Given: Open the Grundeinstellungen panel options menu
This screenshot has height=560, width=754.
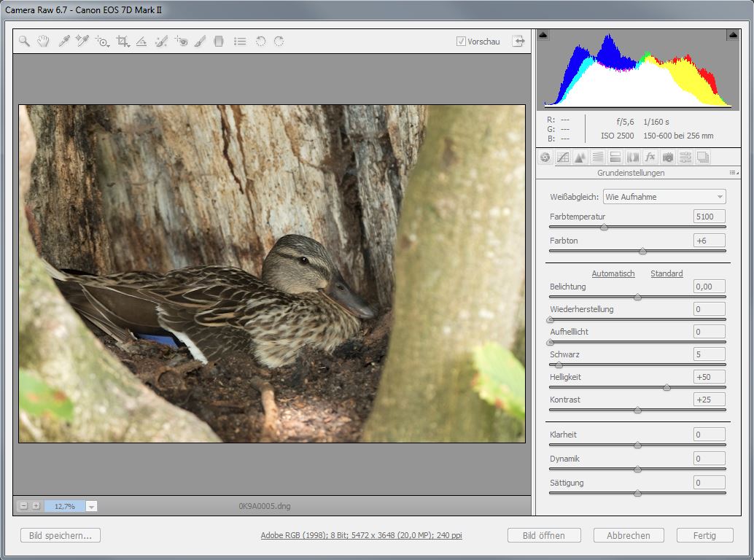Looking at the screenshot, I should 733,173.
